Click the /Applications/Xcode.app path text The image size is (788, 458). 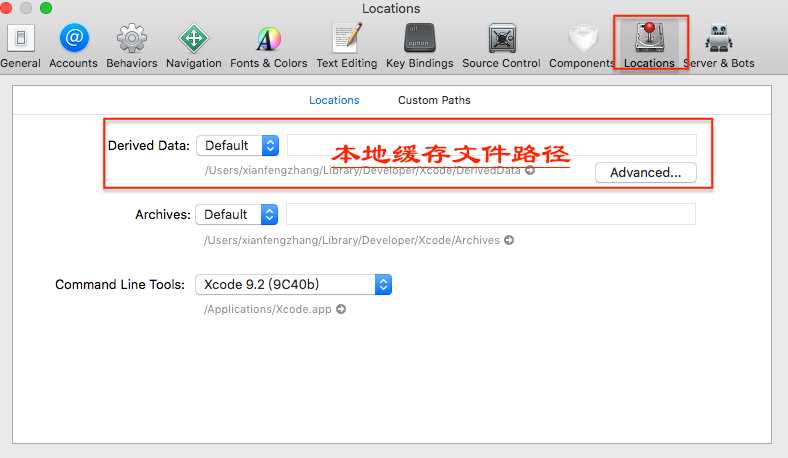(x=268, y=309)
